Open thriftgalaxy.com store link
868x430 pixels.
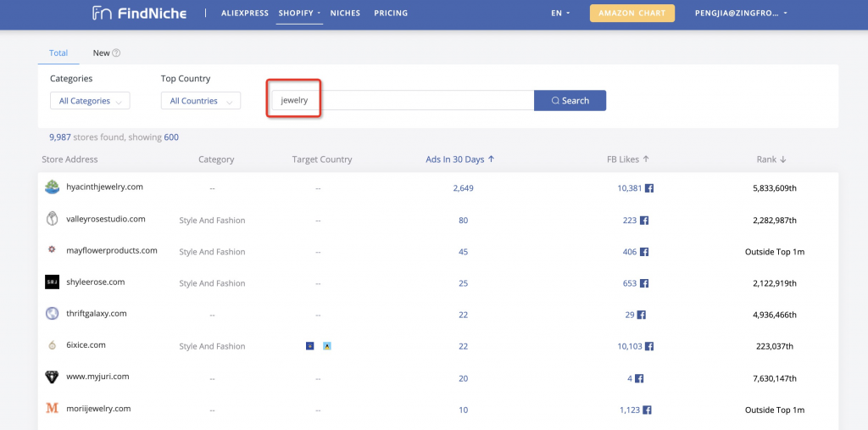click(x=97, y=314)
